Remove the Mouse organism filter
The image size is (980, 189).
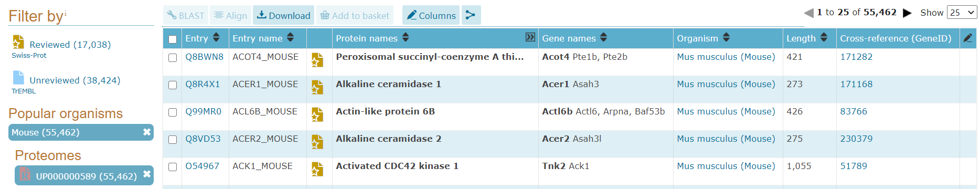[x=147, y=132]
